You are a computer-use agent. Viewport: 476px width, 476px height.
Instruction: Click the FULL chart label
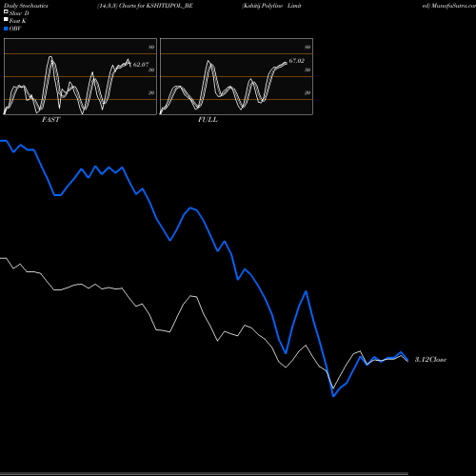click(208, 119)
